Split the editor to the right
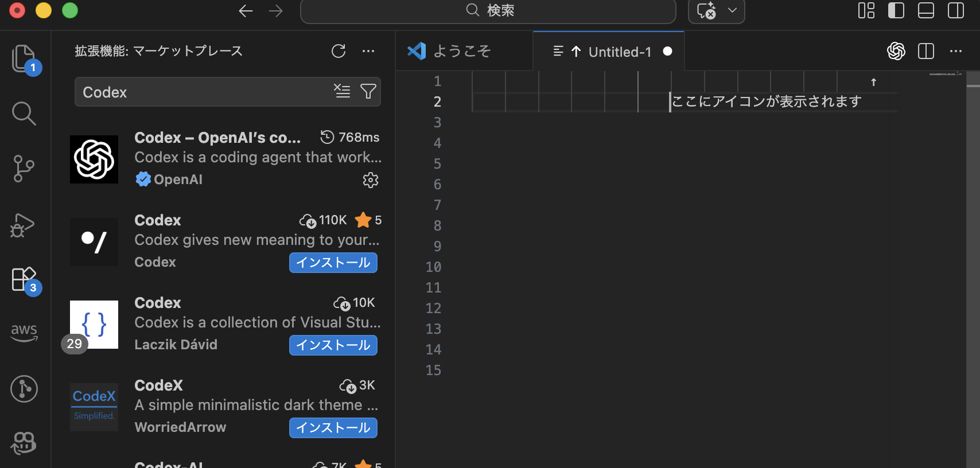 point(926,51)
